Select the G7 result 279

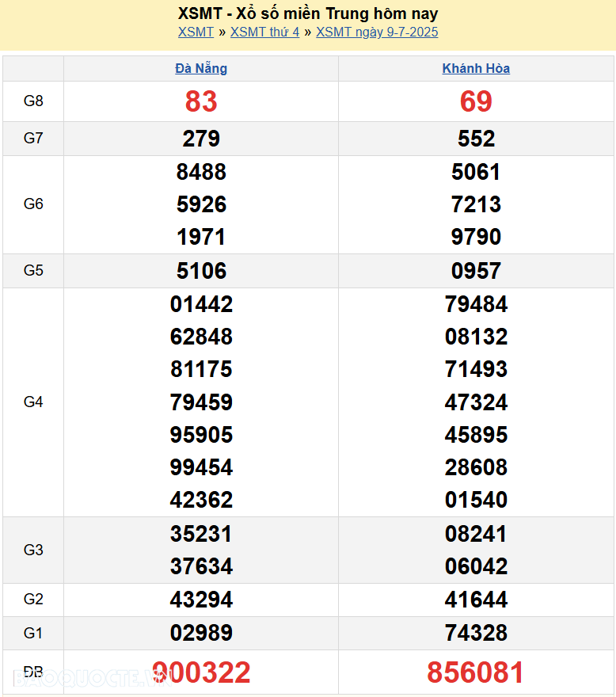(201, 139)
